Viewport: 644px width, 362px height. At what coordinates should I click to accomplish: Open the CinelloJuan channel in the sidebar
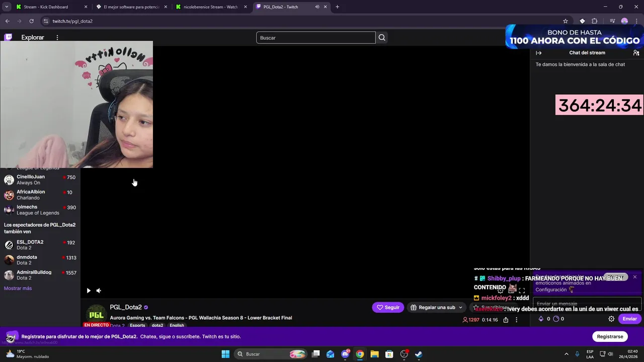40,179
